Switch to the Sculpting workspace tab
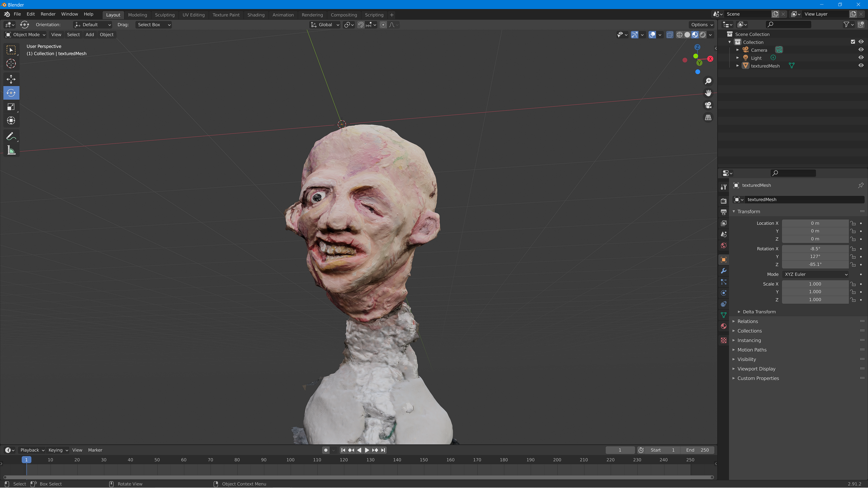 coord(164,15)
